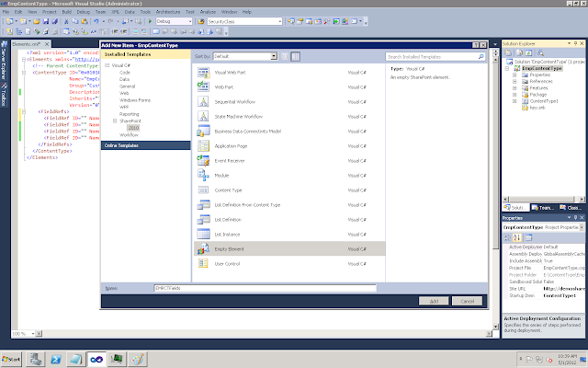
Task: Open the SecurityClass find combo box
Action: pos(279,21)
